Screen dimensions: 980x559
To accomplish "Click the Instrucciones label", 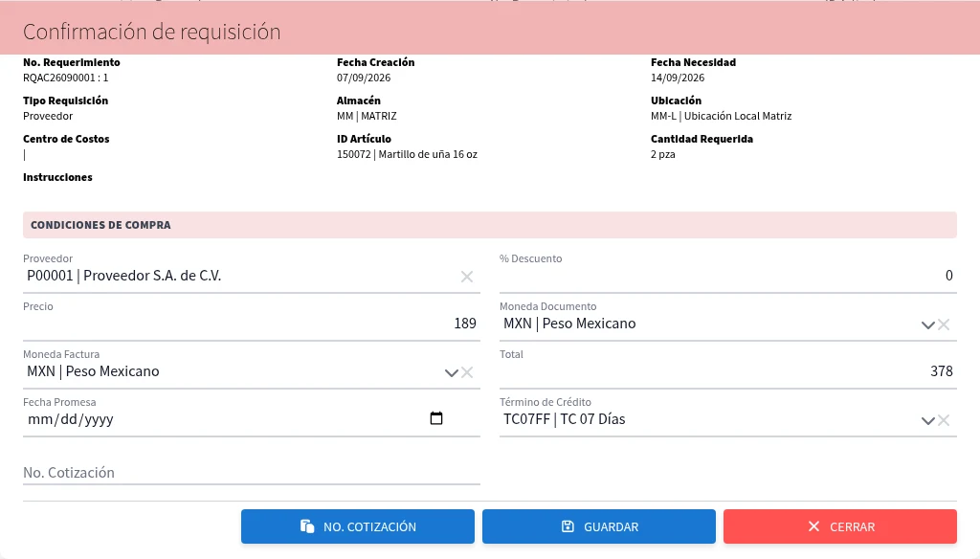I will tap(57, 177).
